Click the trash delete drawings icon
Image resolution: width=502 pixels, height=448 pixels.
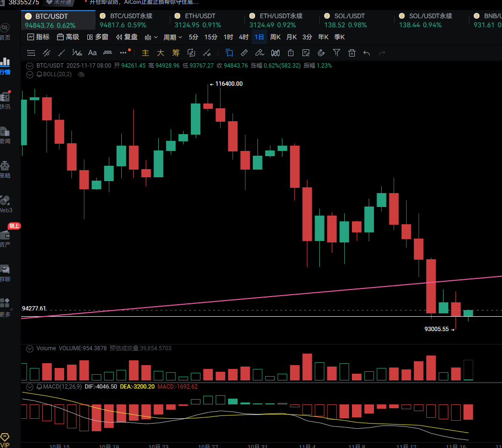click(x=352, y=53)
